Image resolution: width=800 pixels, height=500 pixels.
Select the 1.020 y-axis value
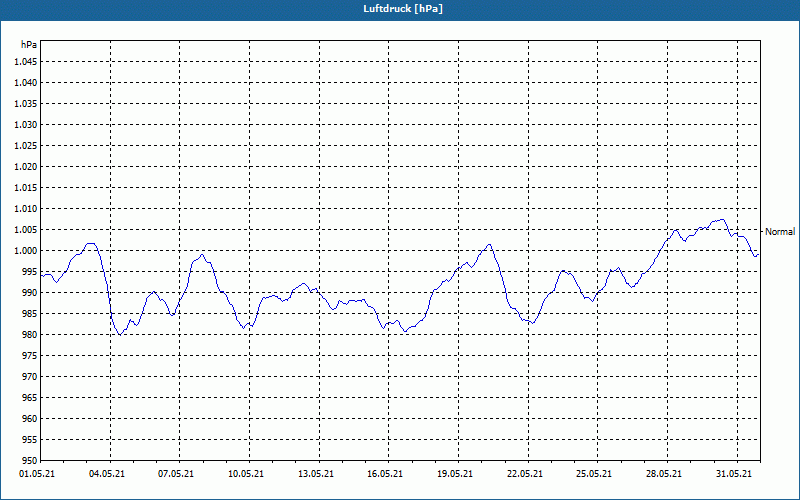pos(26,166)
